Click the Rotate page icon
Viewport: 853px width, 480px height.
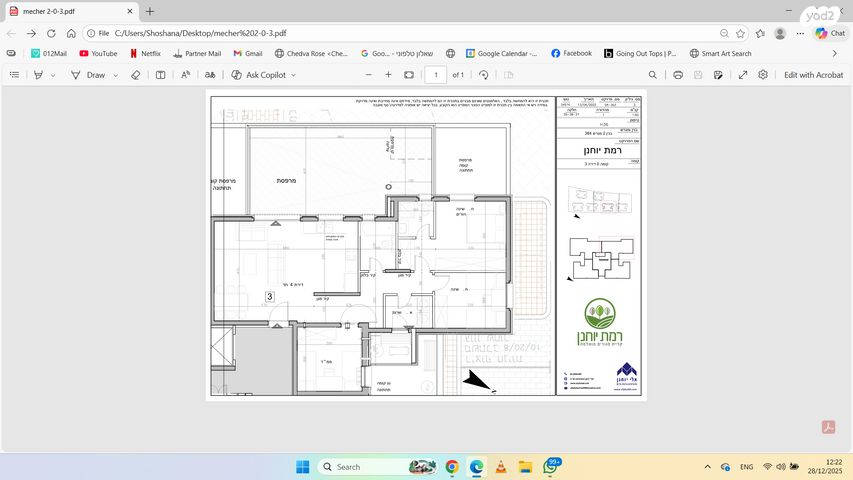tap(484, 75)
